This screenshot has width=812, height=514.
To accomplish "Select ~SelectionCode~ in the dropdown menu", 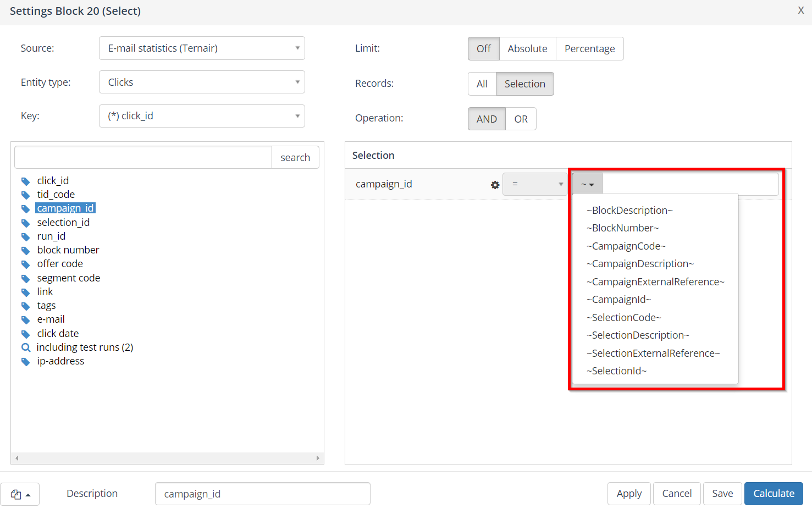I will click(x=623, y=318).
